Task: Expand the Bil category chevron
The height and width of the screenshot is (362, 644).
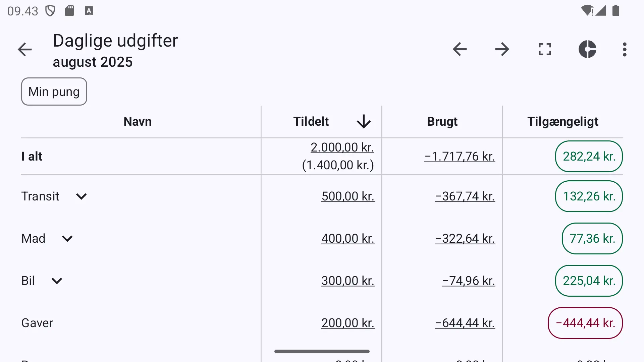Action: coord(57,281)
